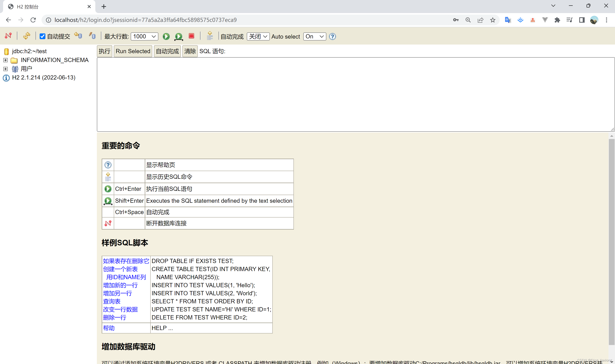The image size is (615, 364).
Task: Click the 改变一行数据 sample link
Action: click(x=120, y=309)
